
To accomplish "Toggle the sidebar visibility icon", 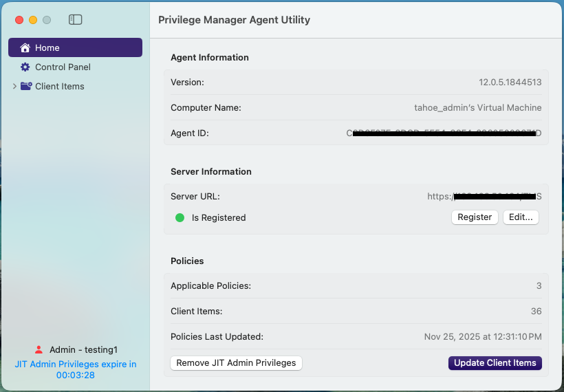I will [76, 20].
